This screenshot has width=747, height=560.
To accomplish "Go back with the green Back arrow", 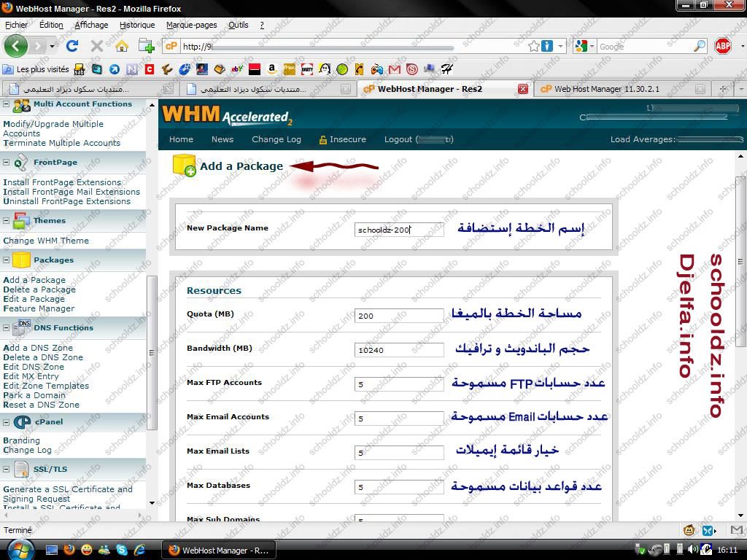I will [x=16, y=46].
